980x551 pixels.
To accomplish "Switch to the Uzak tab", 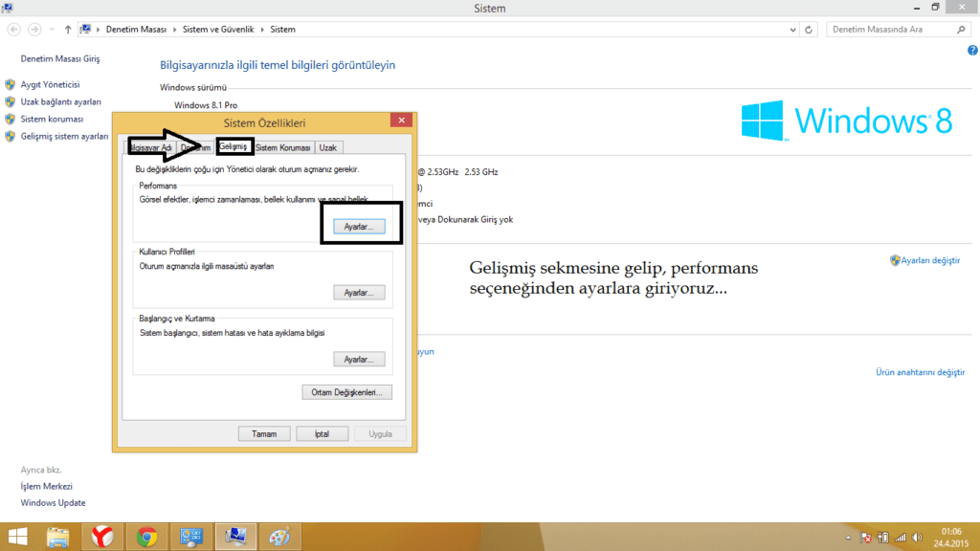I will click(x=328, y=147).
